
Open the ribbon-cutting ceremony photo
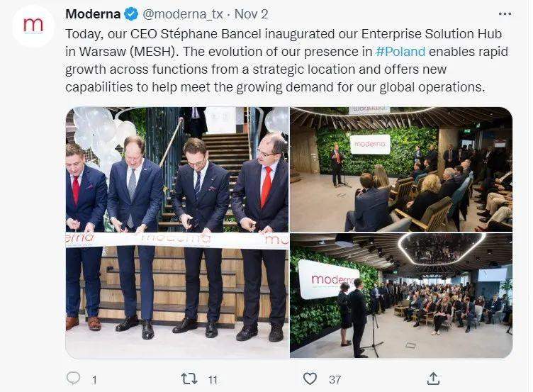coord(177,233)
